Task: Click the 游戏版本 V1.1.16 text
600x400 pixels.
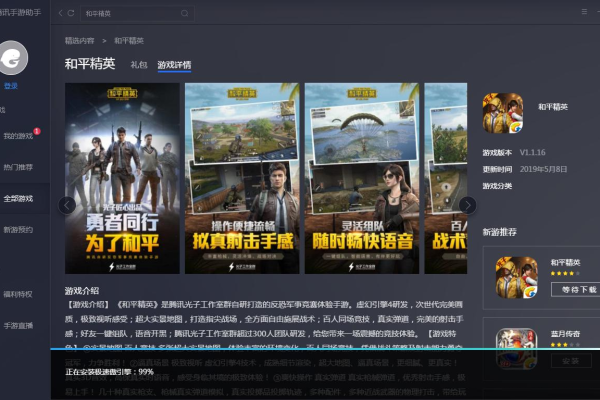Action: tap(514, 152)
